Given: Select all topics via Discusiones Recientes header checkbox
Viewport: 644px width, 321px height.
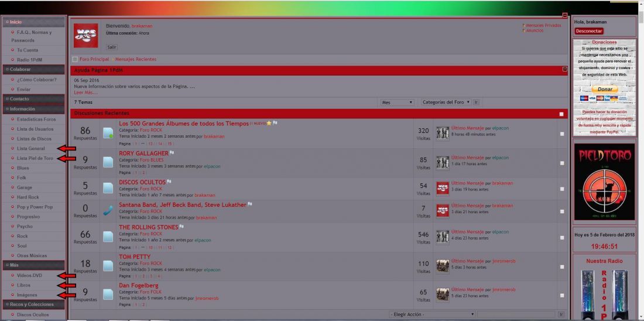Looking at the screenshot, I should pyautogui.click(x=561, y=114).
